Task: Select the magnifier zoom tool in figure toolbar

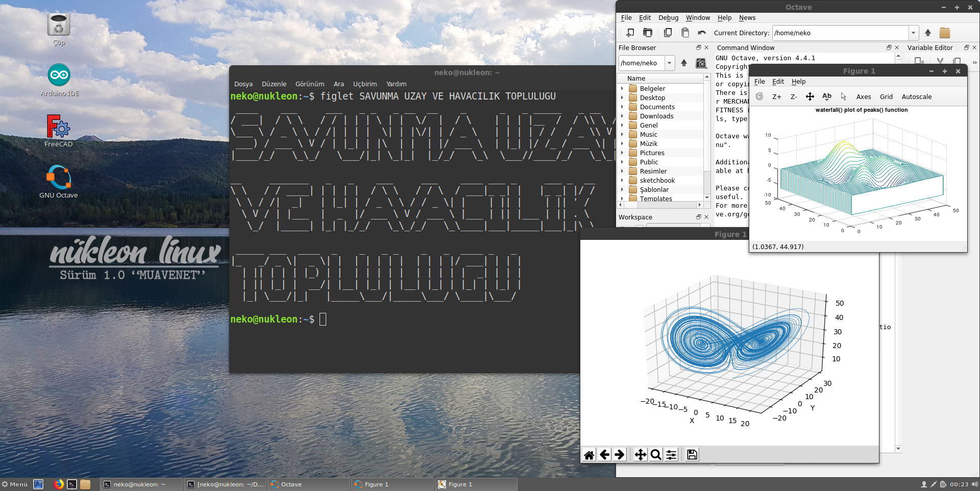Action: 656,455
